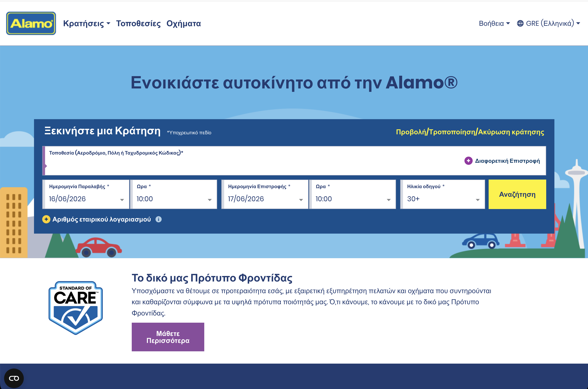Expand Αριθμός εταιρικού λογαριασμού option
This screenshot has height=389, width=588.
(97, 219)
